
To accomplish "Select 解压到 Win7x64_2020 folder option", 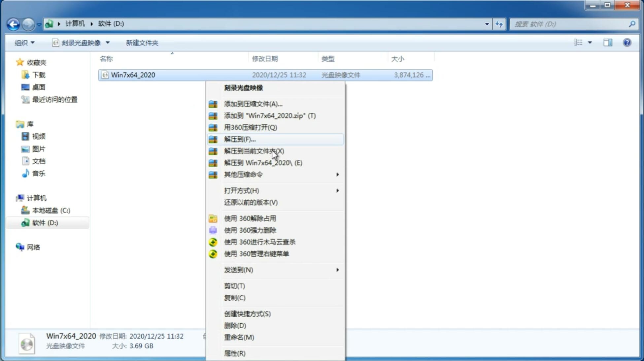I will [263, 162].
